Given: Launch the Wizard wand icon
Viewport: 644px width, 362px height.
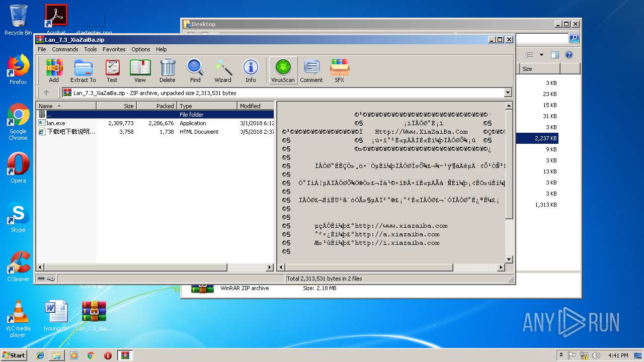Looking at the screenshot, I should tap(223, 70).
